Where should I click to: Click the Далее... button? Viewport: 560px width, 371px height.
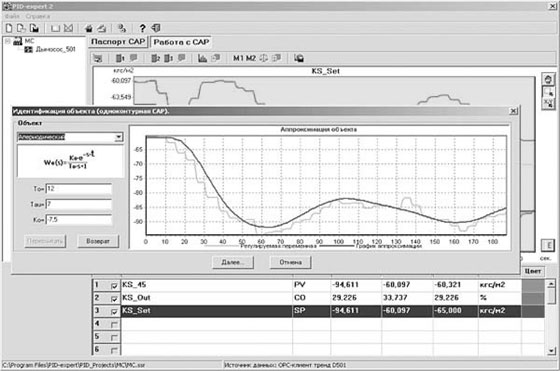[233, 262]
